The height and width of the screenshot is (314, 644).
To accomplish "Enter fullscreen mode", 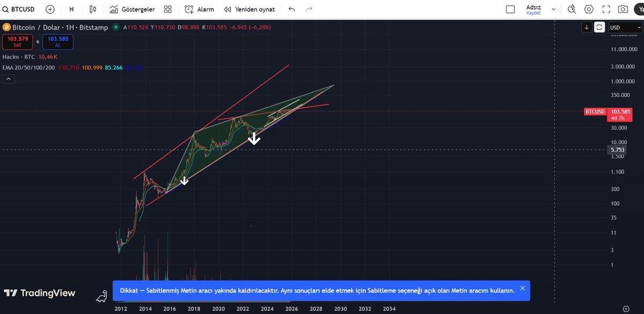I will 606,9.
